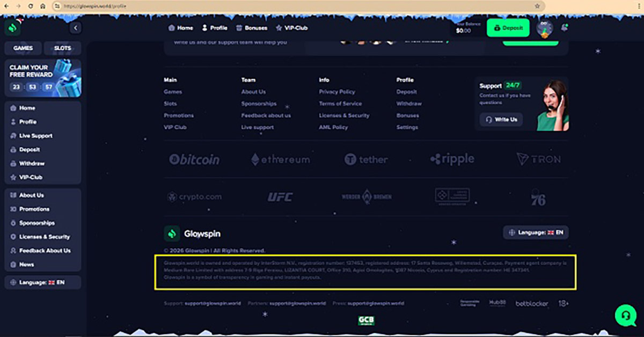The width and height of the screenshot is (644, 337).
Task: Reload the page in browser
Action: [29, 6]
